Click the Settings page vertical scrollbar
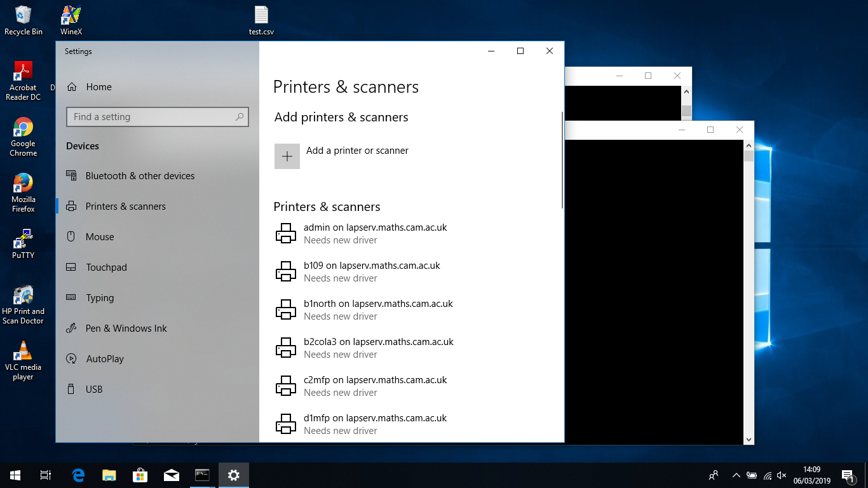Viewport: 868px width, 488px height. (562, 160)
